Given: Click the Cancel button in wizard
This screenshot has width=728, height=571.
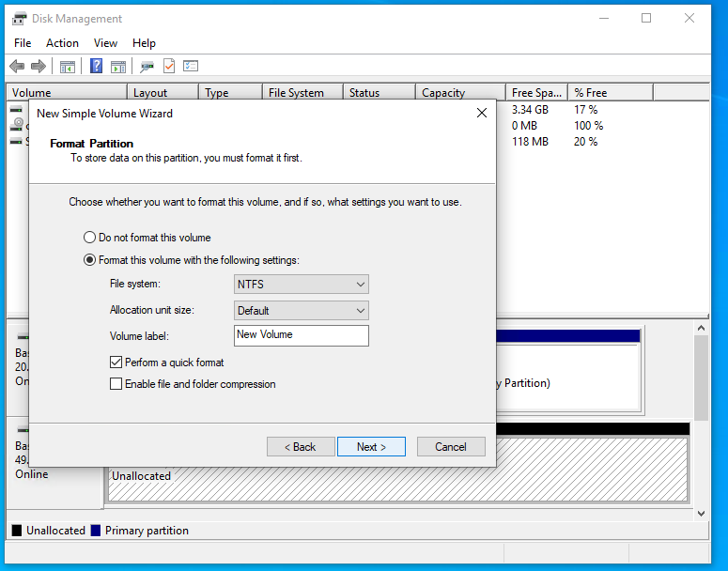Looking at the screenshot, I should [451, 447].
